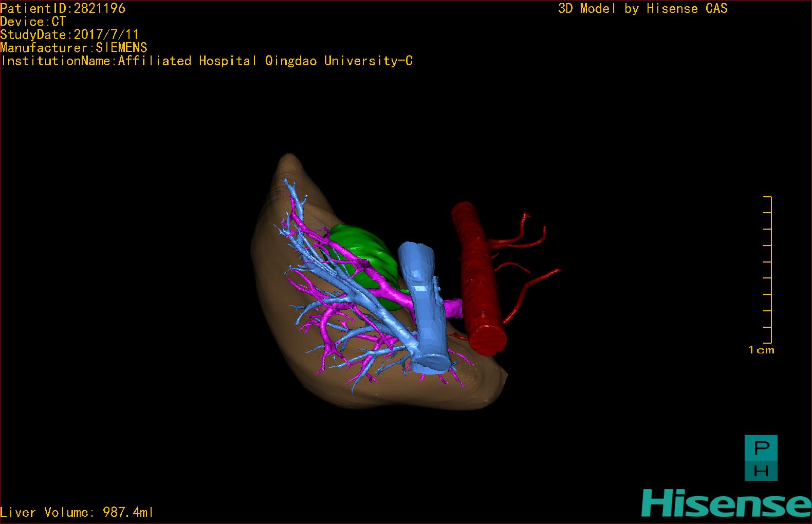Click the 1cm scale label
812x524 pixels.
point(761,350)
